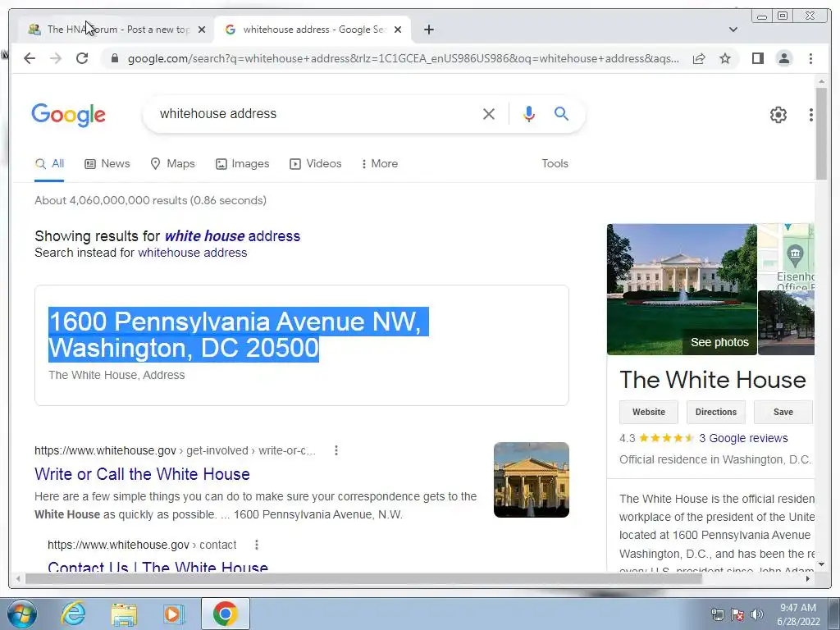Click the Save button in knowledge panel

tap(783, 412)
